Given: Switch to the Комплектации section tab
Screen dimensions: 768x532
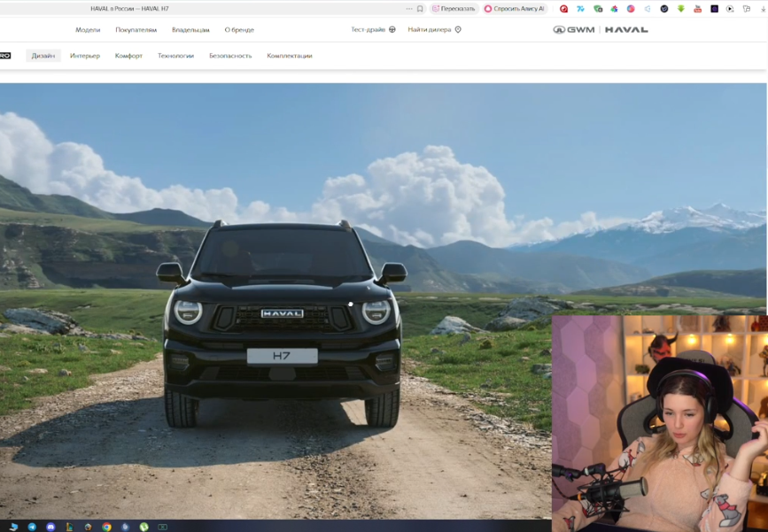Looking at the screenshot, I should 290,56.
